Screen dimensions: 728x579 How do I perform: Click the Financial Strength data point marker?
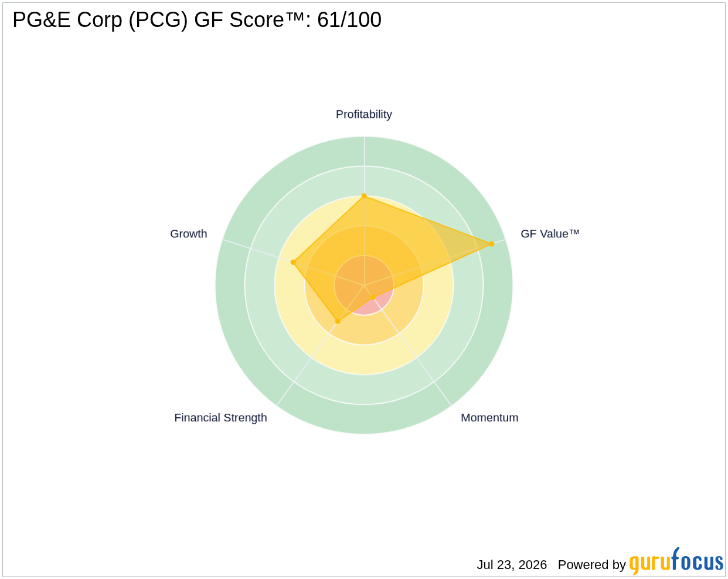tap(338, 321)
